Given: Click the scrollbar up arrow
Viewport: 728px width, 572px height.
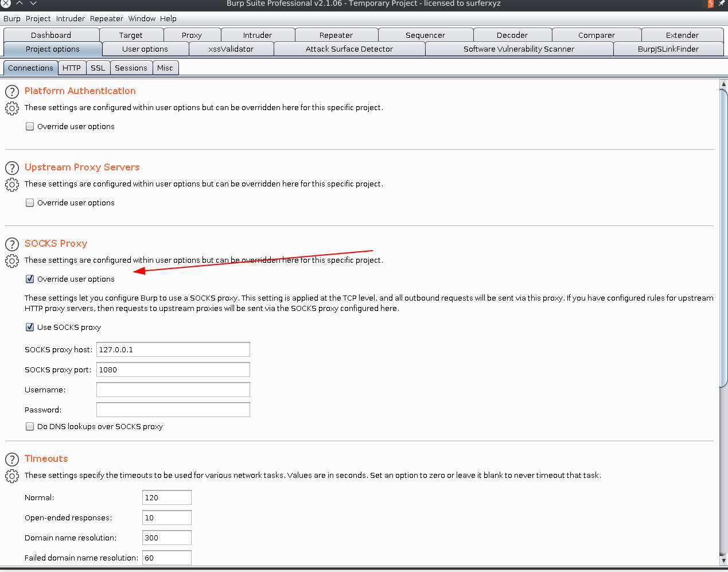Looking at the screenshot, I should click(x=723, y=84).
